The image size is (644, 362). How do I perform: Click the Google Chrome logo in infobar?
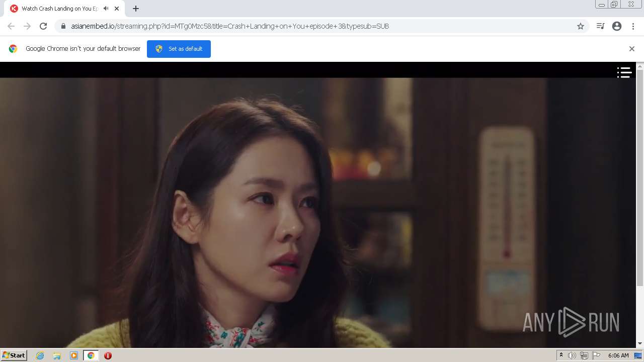13,49
